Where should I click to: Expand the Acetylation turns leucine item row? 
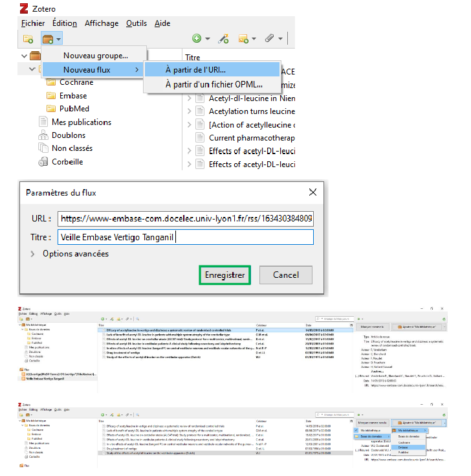coord(190,111)
